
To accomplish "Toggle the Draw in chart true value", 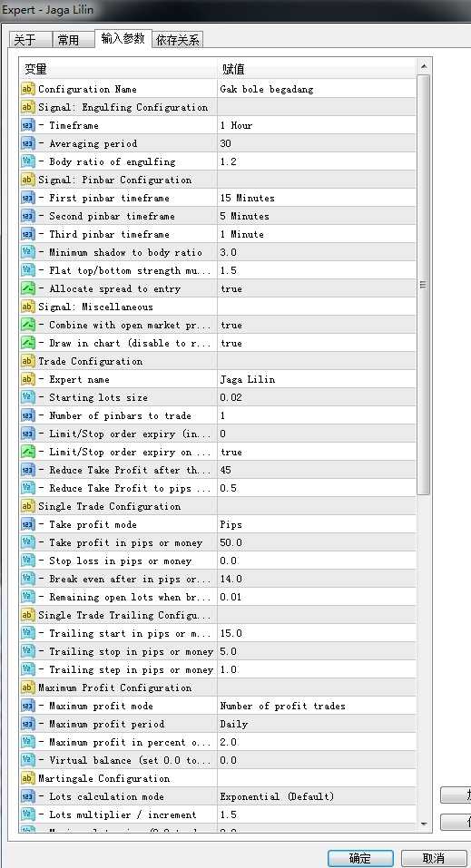I will coord(316,343).
